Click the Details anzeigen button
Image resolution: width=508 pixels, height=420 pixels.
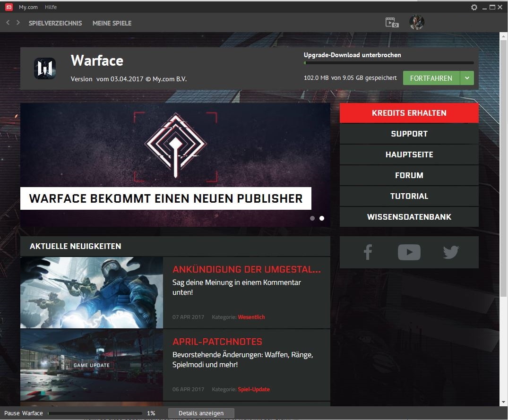coord(201,413)
